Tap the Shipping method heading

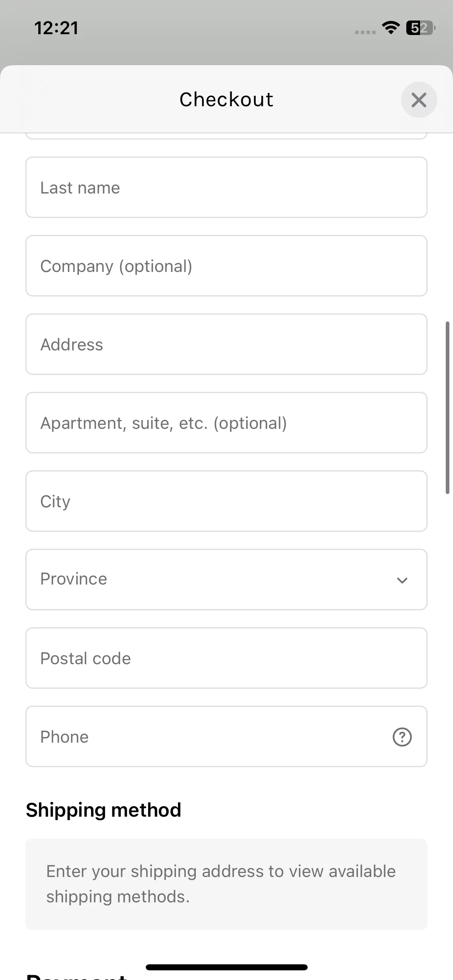click(103, 810)
